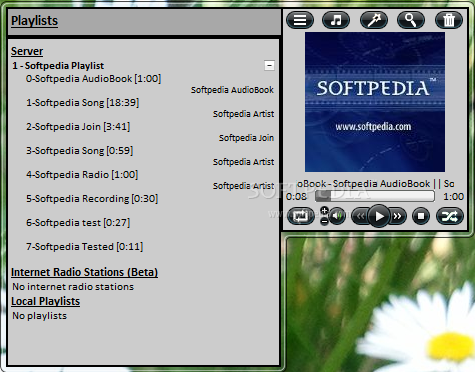
Task: Select track '5-Softpedia Recording [0:30]'
Action: (x=92, y=199)
